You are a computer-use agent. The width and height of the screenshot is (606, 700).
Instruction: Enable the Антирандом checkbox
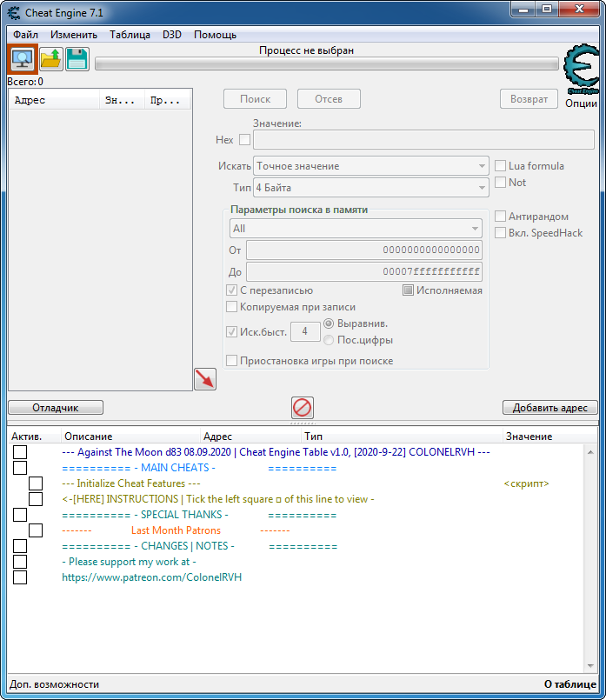[500, 216]
